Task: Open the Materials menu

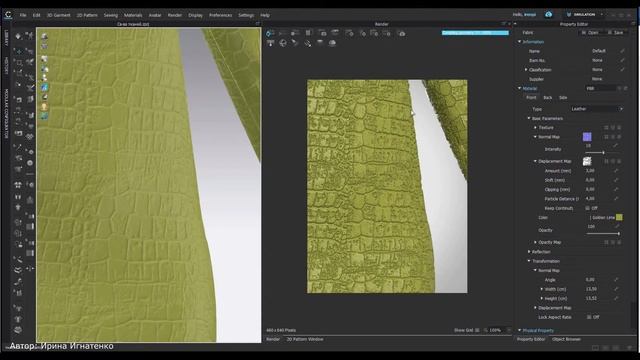Action: point(133,15)
